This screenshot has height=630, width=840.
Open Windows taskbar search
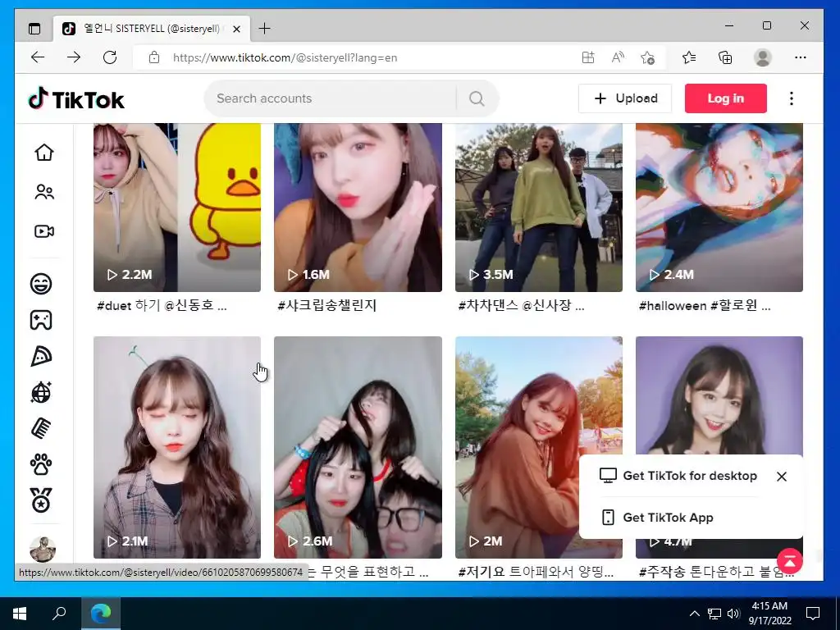59,614
